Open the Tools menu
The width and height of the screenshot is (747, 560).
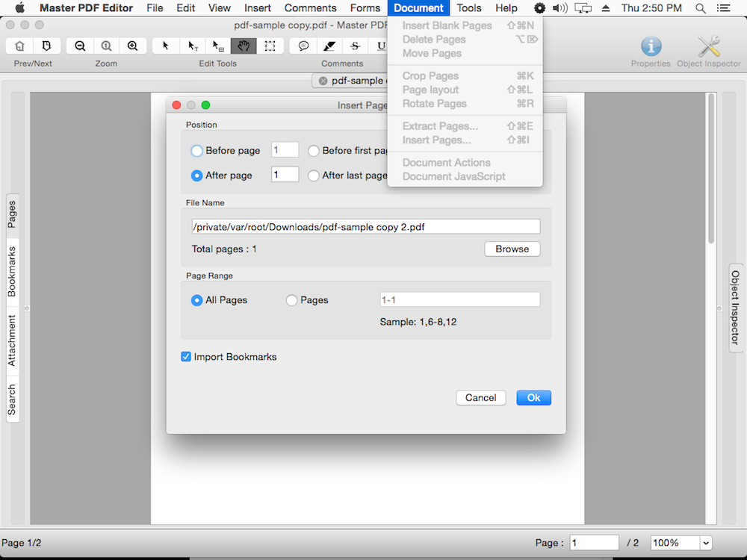tap(469, 8)
